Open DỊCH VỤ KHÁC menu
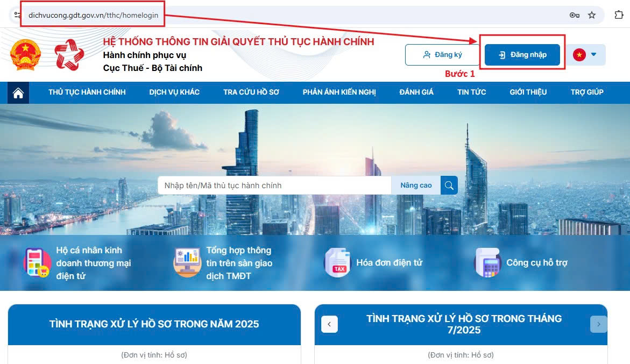The image size is (630, 364). [174, 92]
